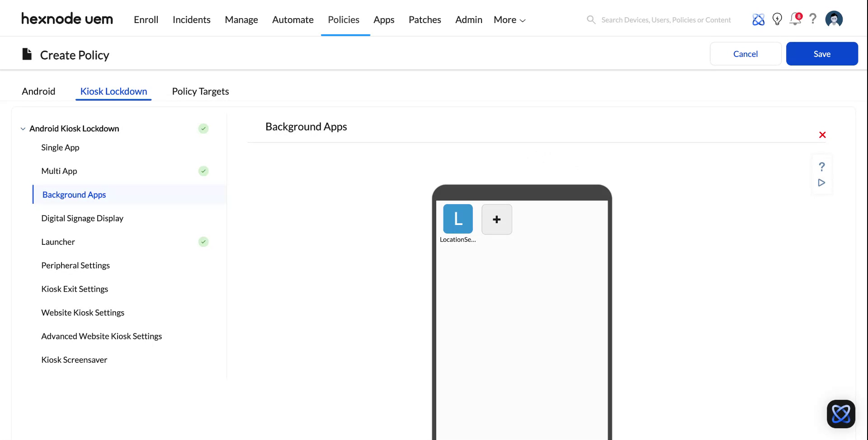Open notifications bell showing 8 alerts
This screenshot has width=868, height=440.
(x=795, y=19)
